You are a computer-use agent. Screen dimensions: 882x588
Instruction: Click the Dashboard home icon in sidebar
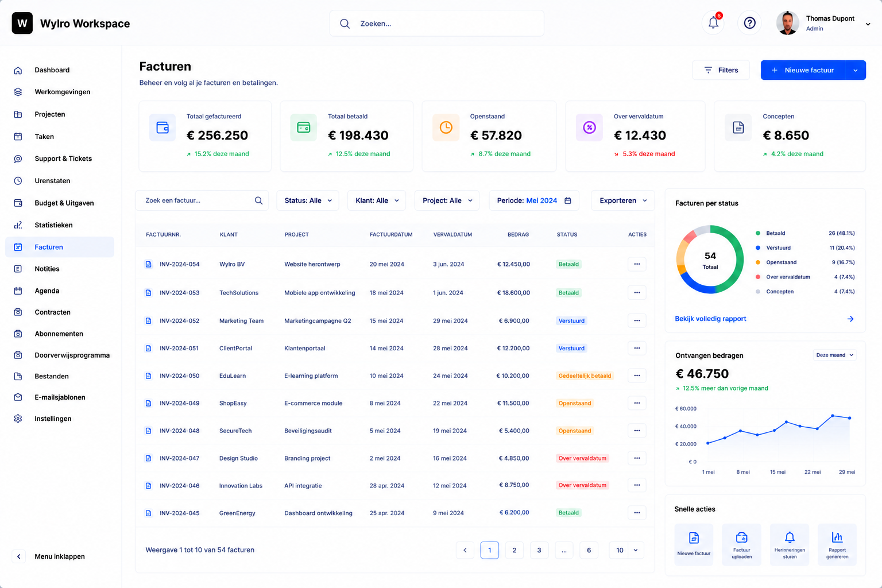pos(18,70)
